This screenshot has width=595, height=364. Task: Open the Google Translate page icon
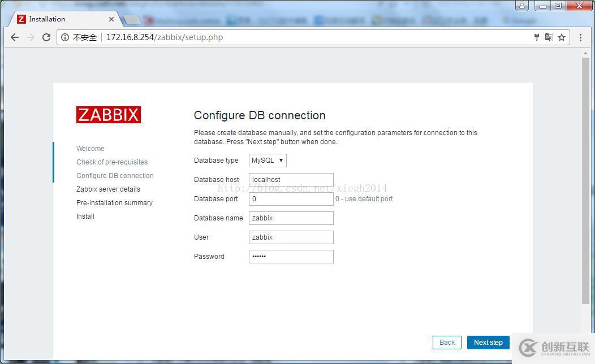(x=548, y=37)
